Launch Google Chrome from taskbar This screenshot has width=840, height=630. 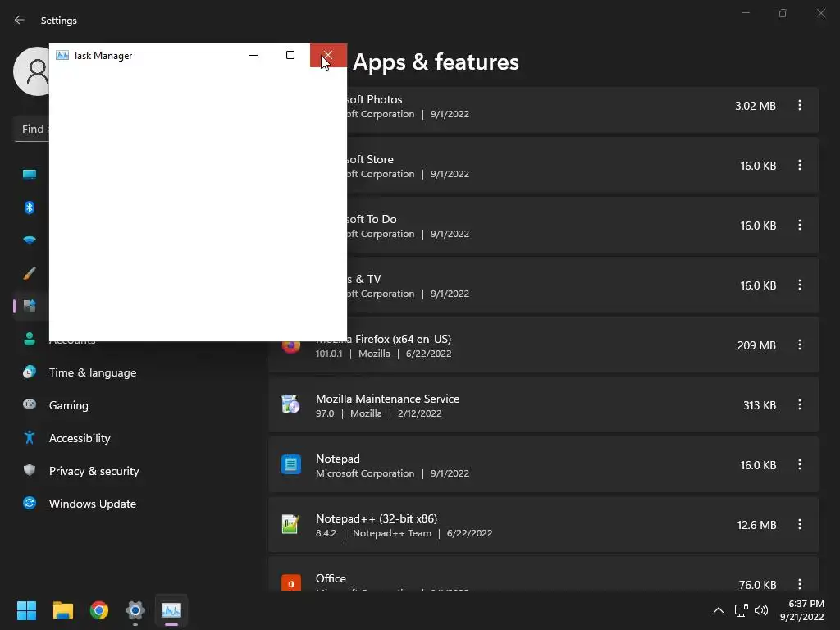click(99, 610)
